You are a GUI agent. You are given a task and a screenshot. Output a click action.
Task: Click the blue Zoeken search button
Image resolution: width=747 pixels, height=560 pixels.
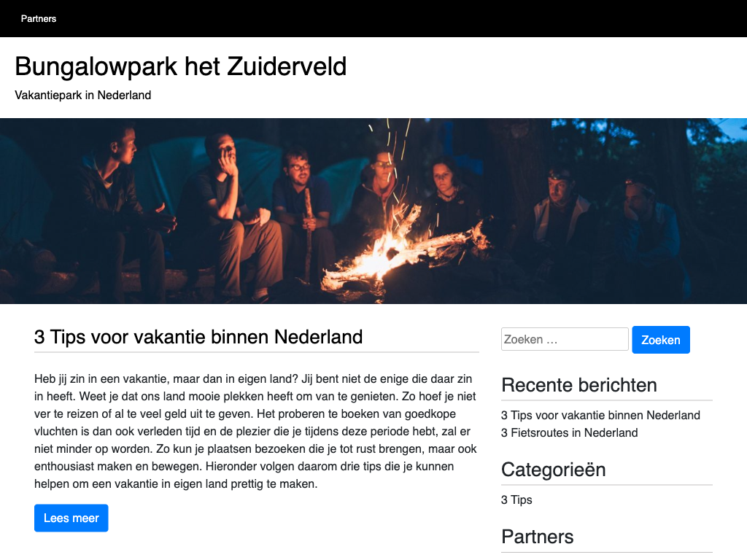coord(661,340)
